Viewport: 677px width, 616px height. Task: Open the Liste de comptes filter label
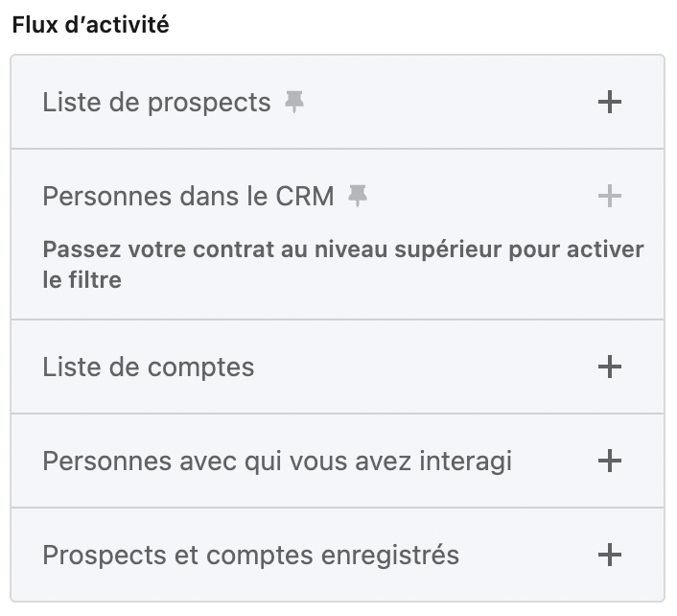pyautogui.click(x=148, y=367)
